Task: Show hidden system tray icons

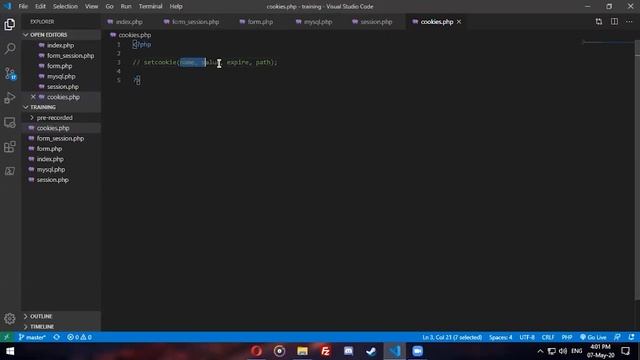Action: 540,351
